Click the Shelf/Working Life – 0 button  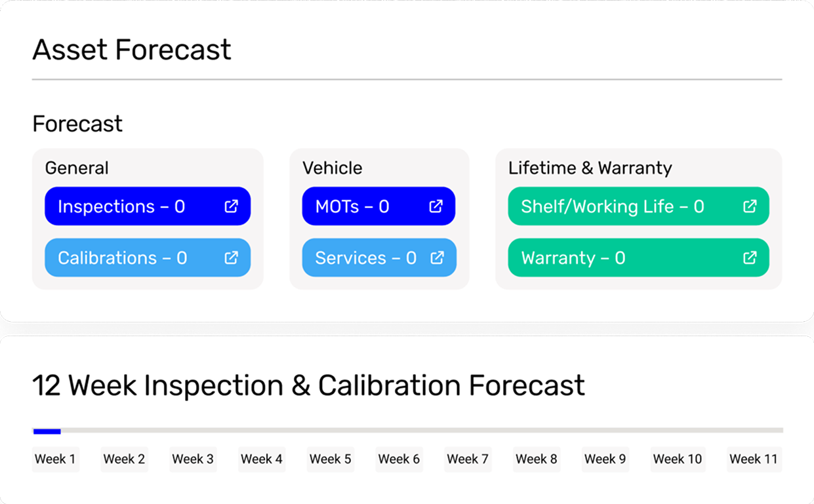click(x=612, y=206)
